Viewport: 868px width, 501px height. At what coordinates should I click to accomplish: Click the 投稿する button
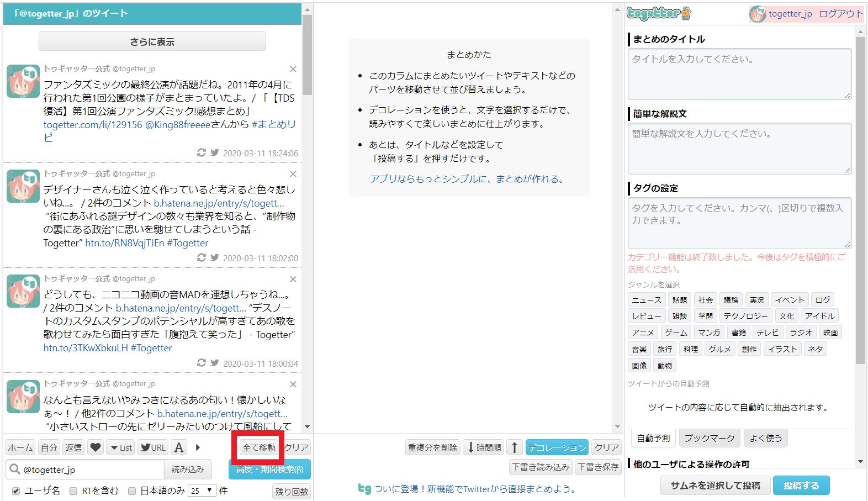pos(801,486)
